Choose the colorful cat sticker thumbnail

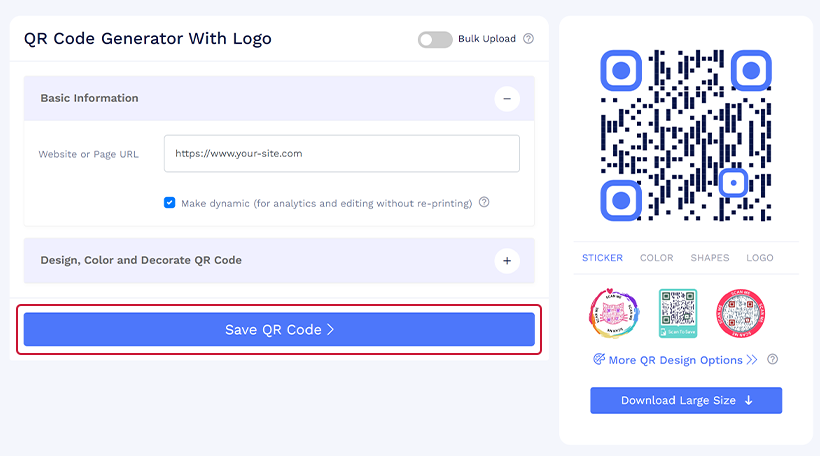click(614, 313)
